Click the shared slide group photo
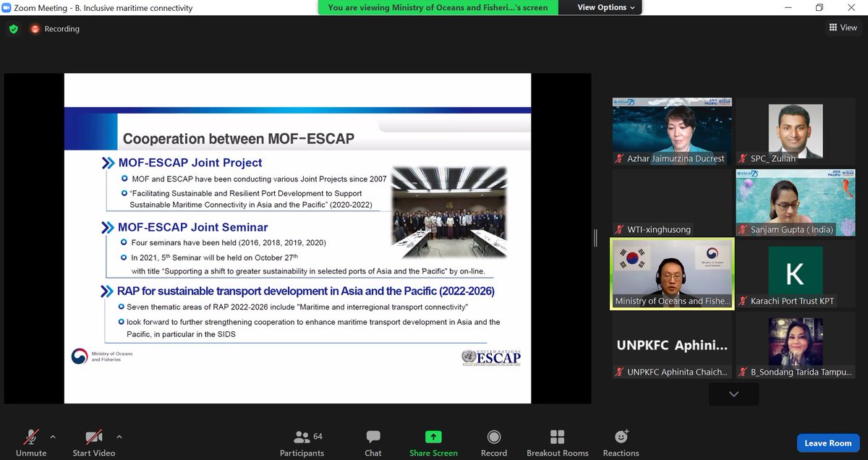868x460 pixels. (x=448, y=213)
